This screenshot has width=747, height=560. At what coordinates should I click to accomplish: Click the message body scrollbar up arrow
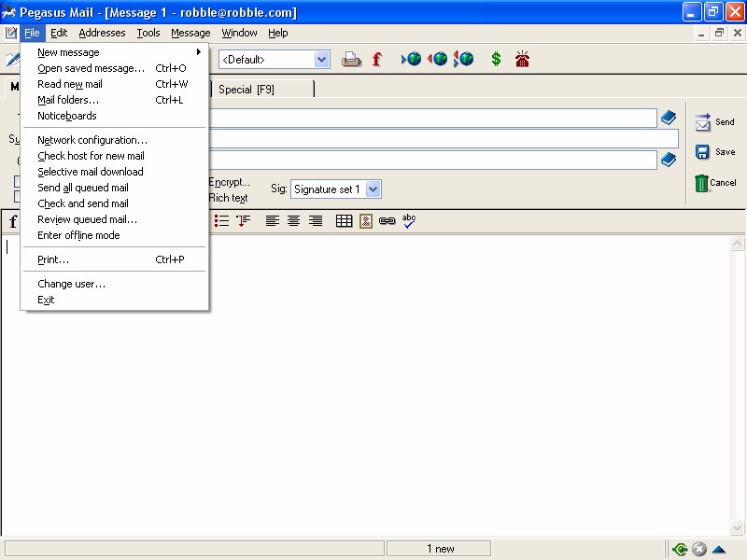737,244
